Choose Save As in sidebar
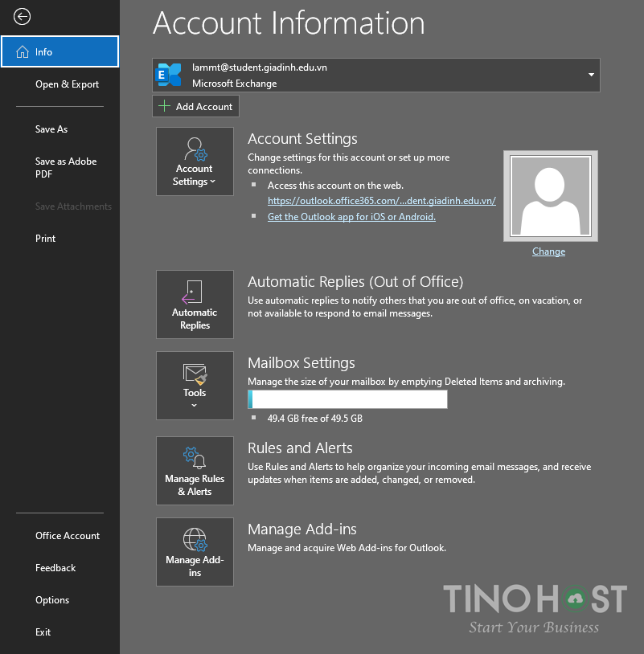The height and width of the screenshot is (654, 644). pyautogui.click(x=51, y=129)
